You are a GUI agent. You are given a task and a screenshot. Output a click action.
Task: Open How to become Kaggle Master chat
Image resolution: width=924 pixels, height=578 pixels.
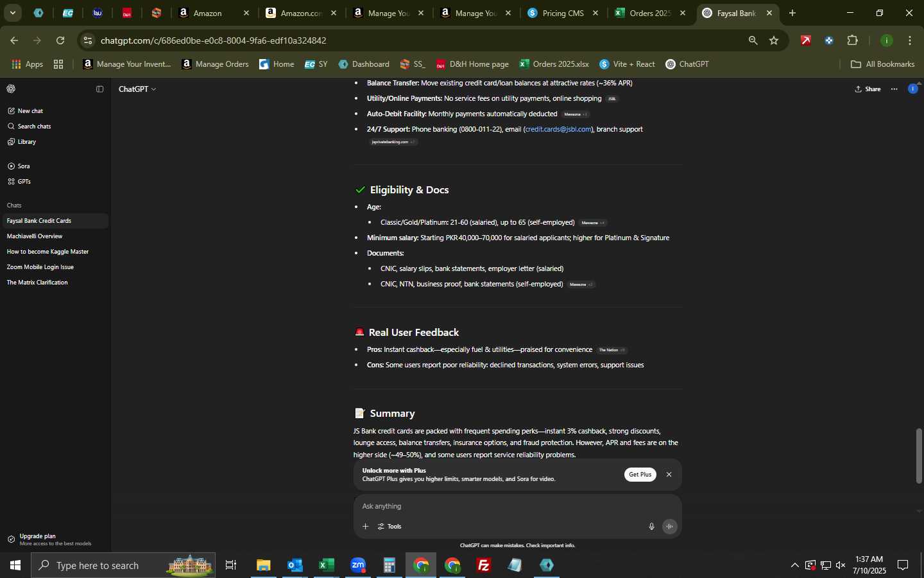[54, 252]
